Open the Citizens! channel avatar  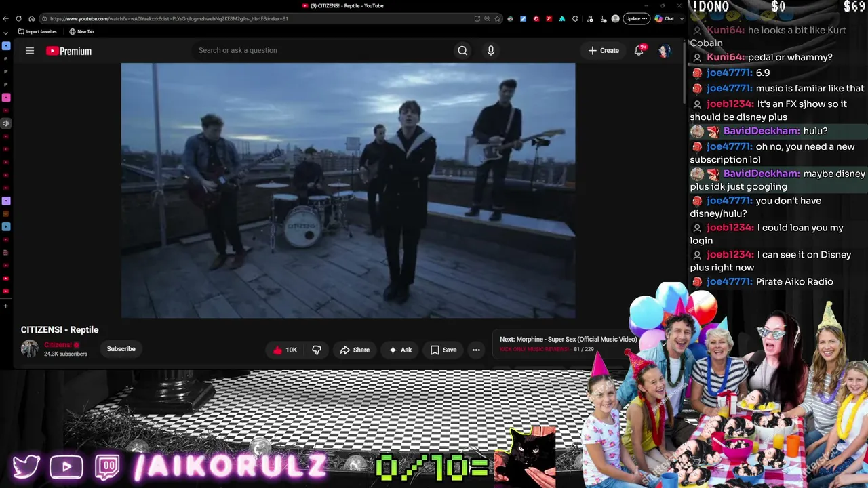coord(30,349)
